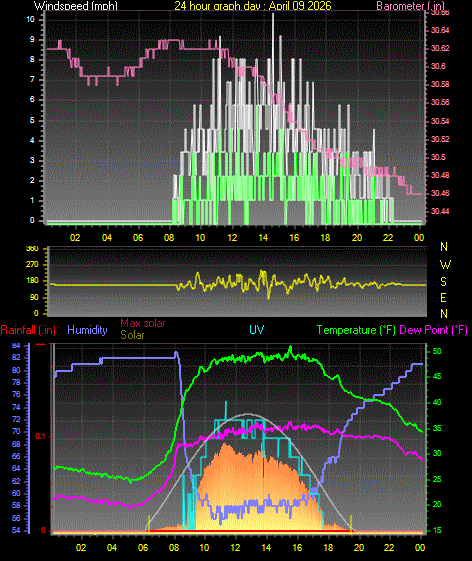Click the Windspeed (mph) axis title

click(x=76, y=5)
